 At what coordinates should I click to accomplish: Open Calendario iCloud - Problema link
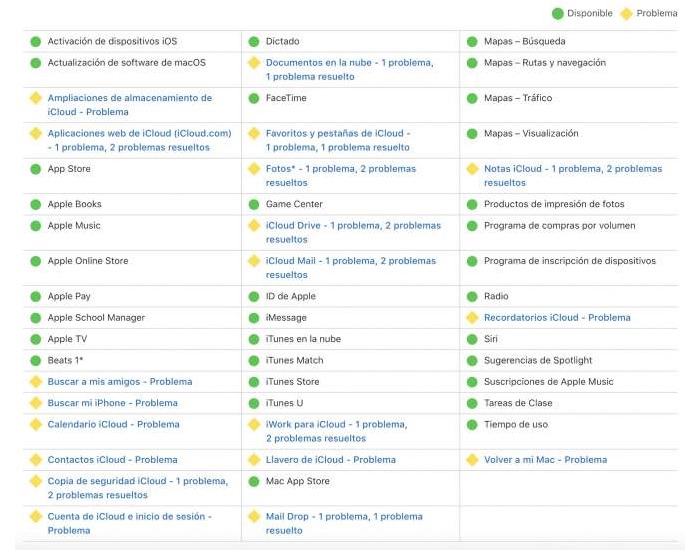click(x=113, y=424)
